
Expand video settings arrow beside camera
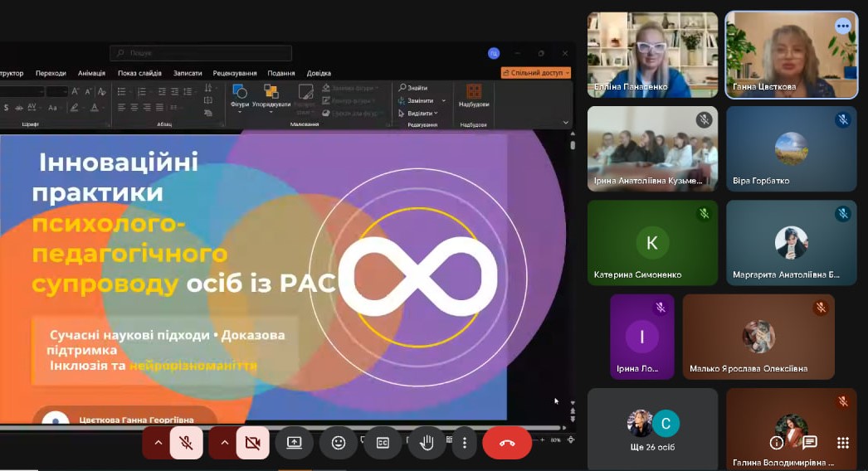coord(224,443)
